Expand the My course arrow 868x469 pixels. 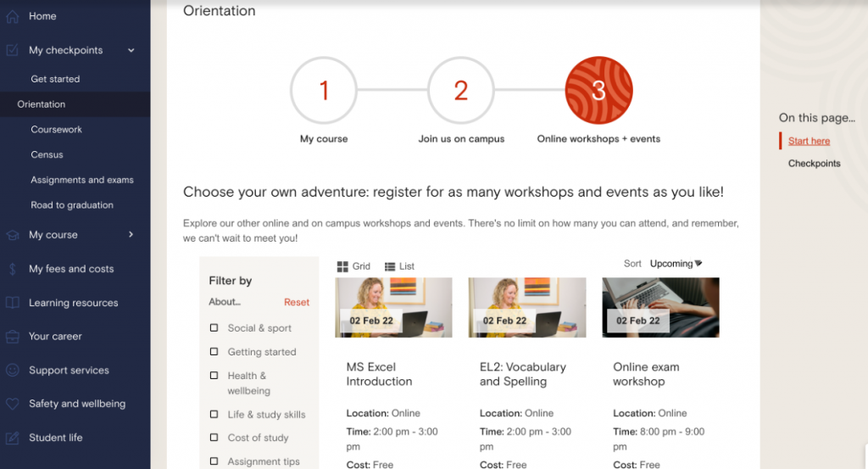point(131,235)
